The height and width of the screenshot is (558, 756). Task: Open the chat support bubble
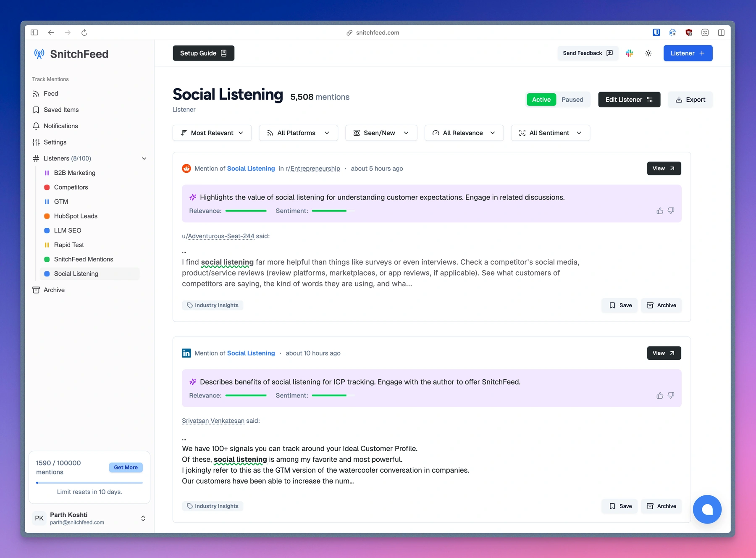[707, 509]
